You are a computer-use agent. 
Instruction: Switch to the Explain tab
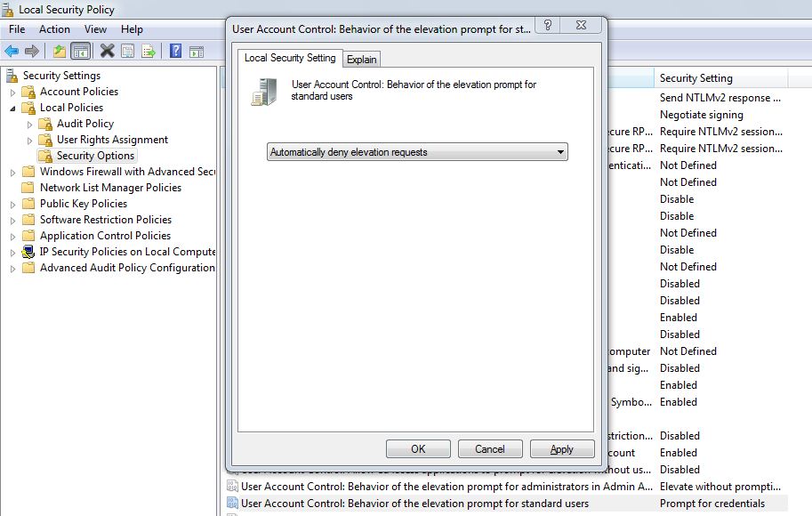[x=362, y=60]
